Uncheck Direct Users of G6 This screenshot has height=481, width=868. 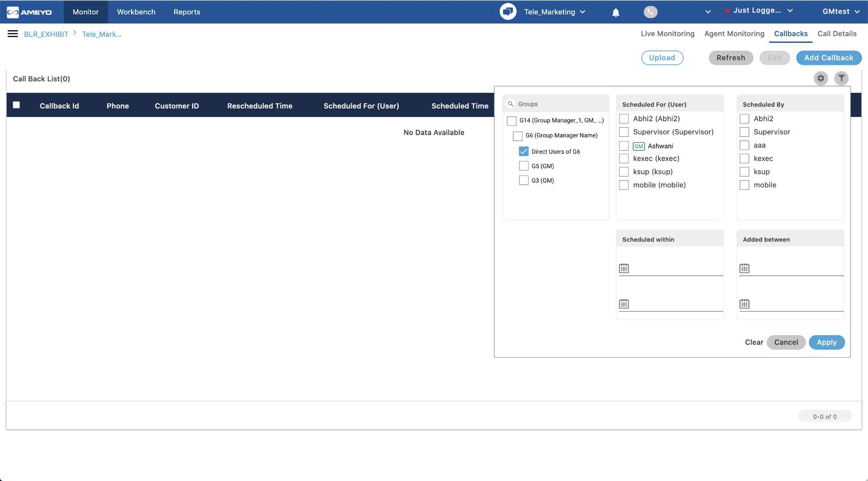pos(523,151)
